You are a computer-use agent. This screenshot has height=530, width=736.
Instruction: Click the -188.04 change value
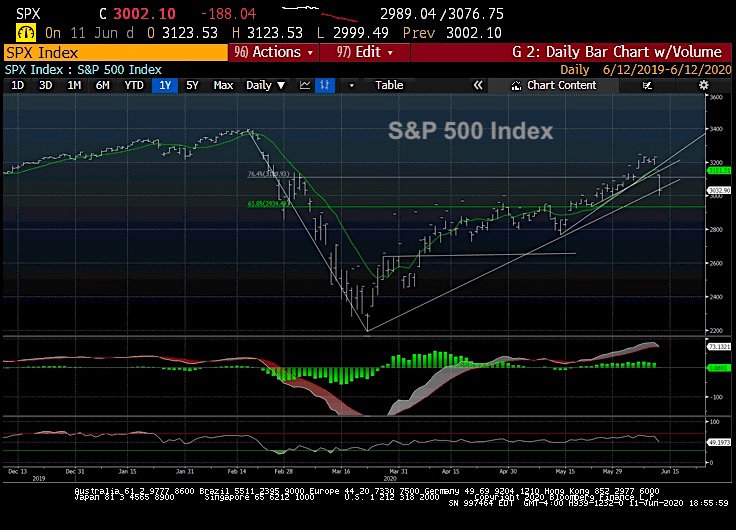[x=228, y=14]
